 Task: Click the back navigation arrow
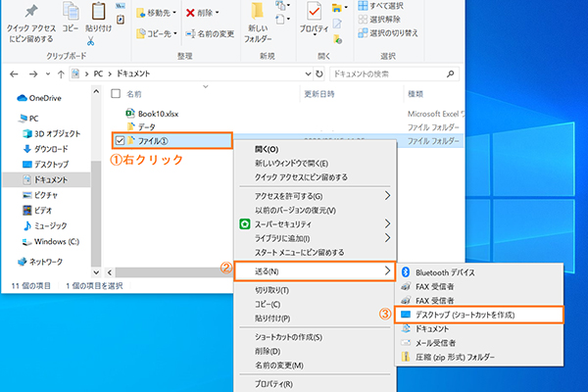coord(14,73)
